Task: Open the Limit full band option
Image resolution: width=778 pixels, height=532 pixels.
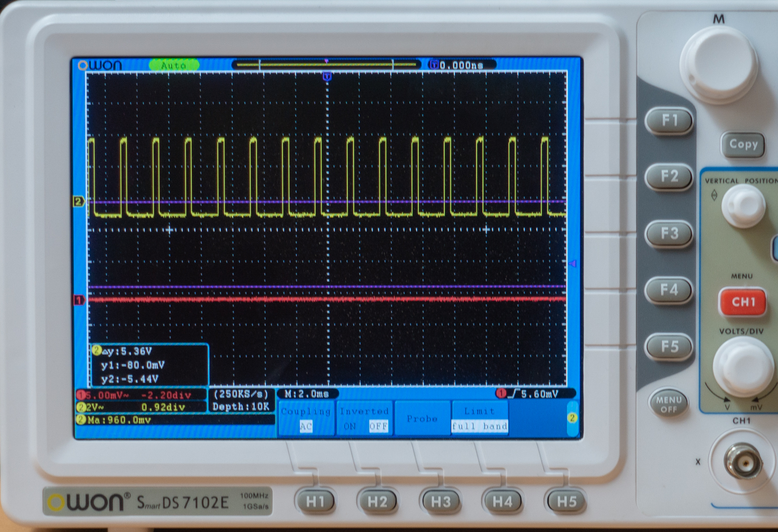Action: point(480,419)
